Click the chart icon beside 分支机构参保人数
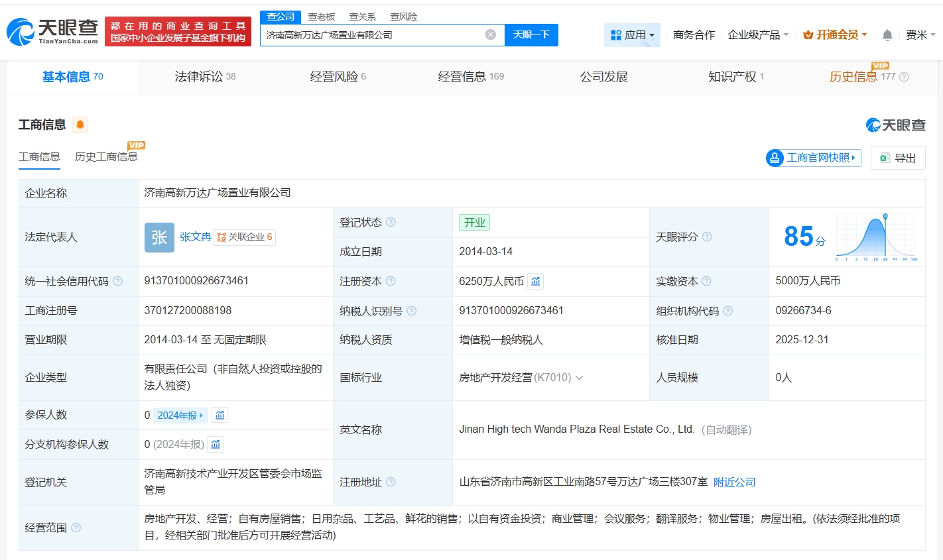The image size is (943, 560). 215,444
